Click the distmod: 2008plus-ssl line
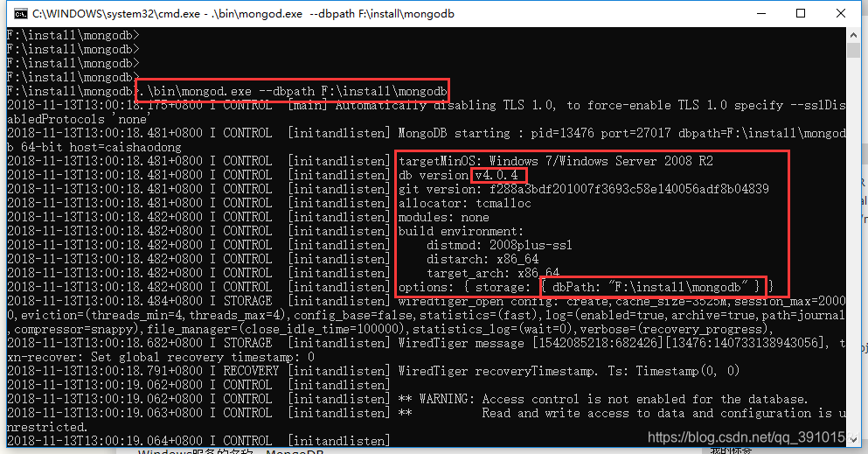Screen dimensions: 868x454 pos(499,245)
